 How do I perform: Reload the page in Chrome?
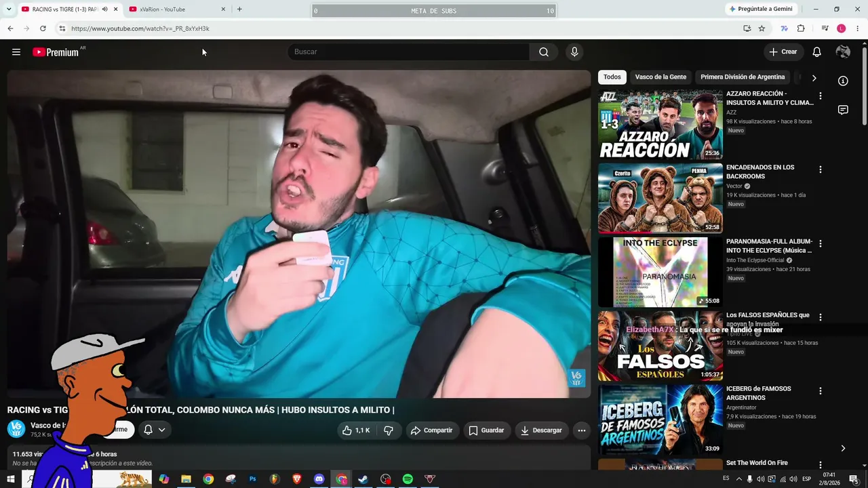click(43, 28)
